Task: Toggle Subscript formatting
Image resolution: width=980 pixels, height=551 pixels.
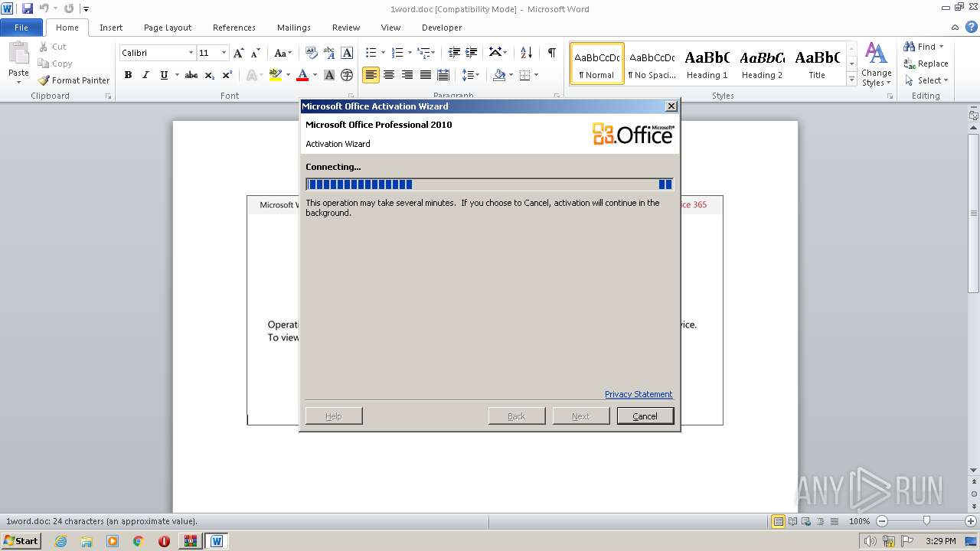Action: click(x=210, y=75)
